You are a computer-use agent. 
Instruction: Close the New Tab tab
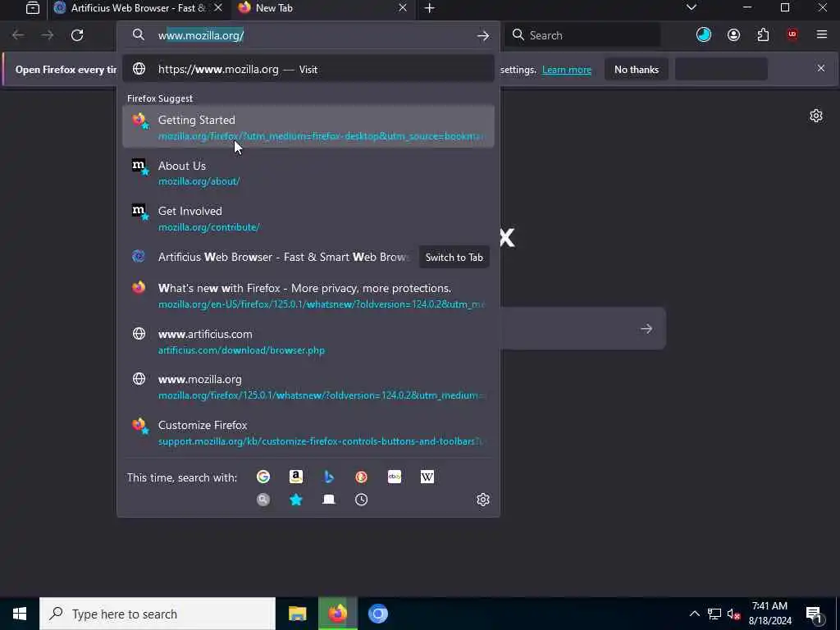click(403, 8)
